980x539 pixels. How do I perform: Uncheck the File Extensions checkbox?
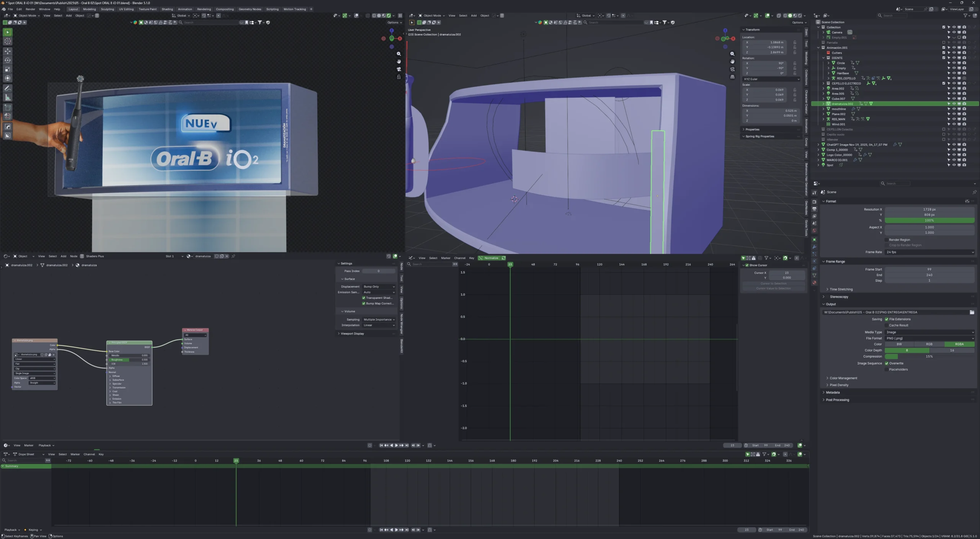887,319
